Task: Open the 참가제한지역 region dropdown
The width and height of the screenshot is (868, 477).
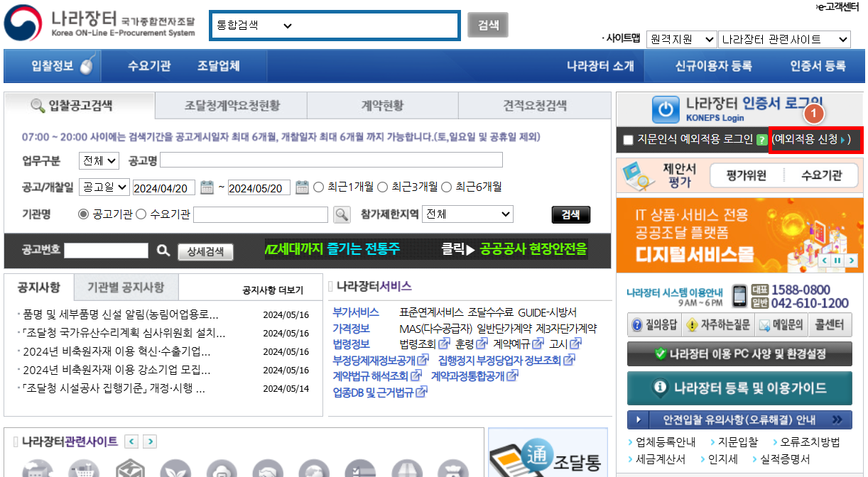Action: pos(467,214)
